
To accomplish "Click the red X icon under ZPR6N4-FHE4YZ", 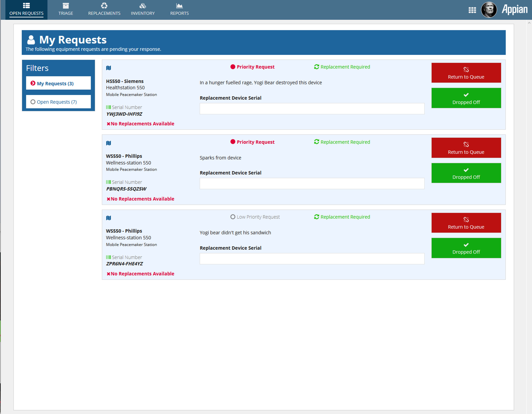I will tap(108, 274).
